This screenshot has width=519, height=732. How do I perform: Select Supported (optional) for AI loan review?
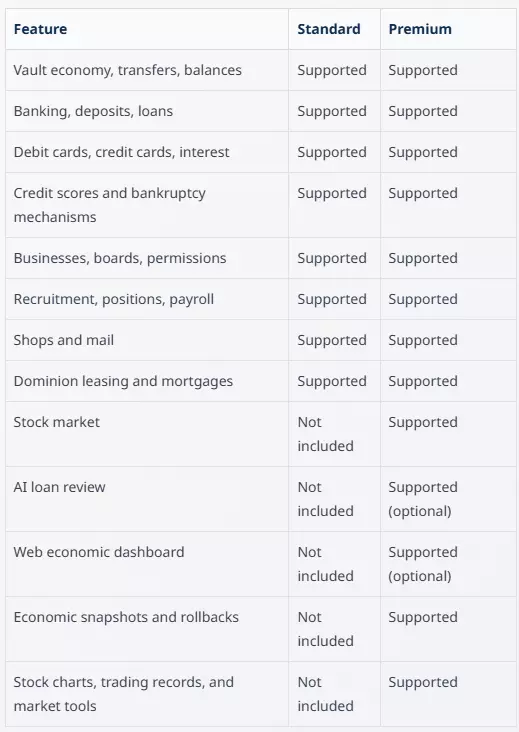(x=422, y=499)
